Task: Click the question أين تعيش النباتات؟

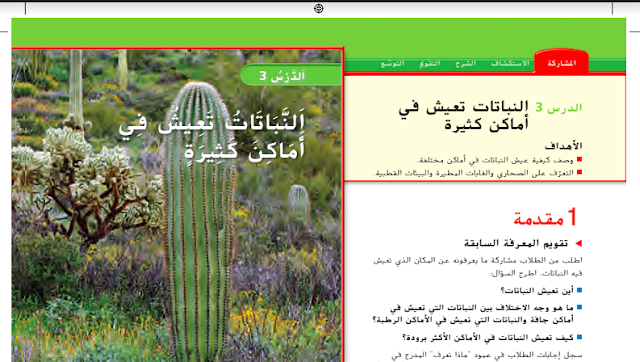Action: 537,291
